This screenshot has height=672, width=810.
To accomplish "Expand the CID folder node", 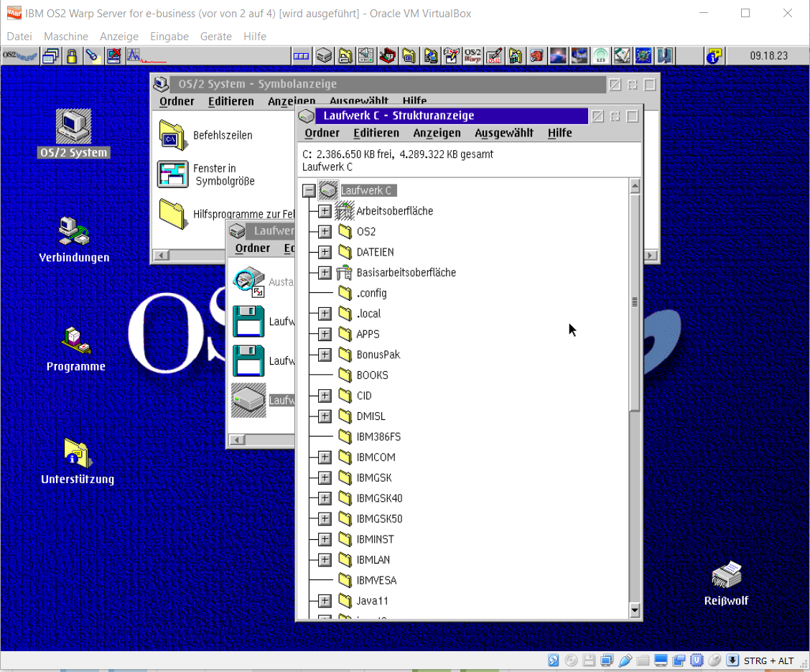I will point(325,396).
